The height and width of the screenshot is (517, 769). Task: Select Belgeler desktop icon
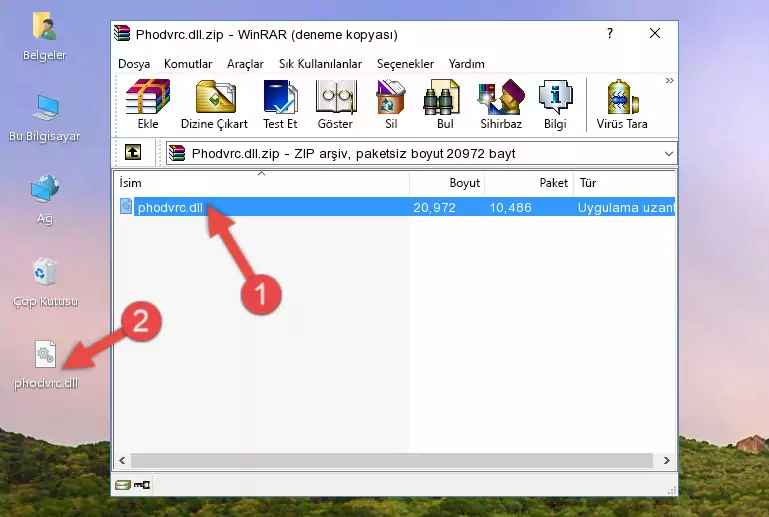click(x=45, y=37)
